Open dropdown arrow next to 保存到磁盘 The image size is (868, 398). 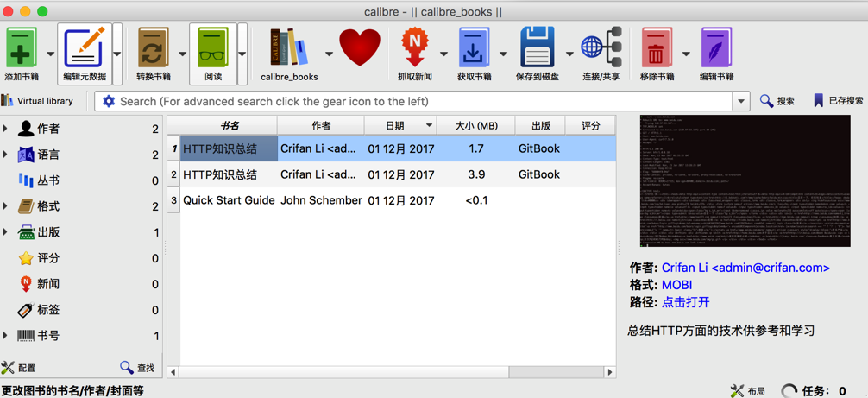coord(569,54)
